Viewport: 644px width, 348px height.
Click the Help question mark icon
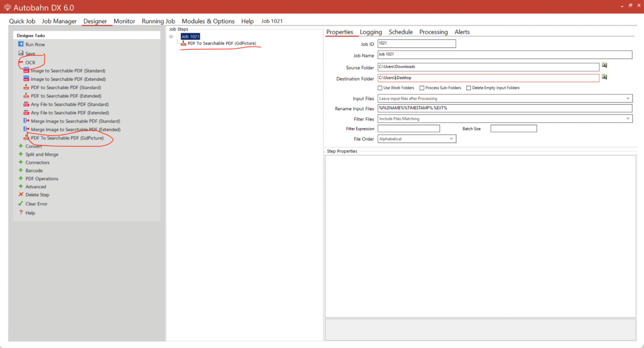click(21, 213)
